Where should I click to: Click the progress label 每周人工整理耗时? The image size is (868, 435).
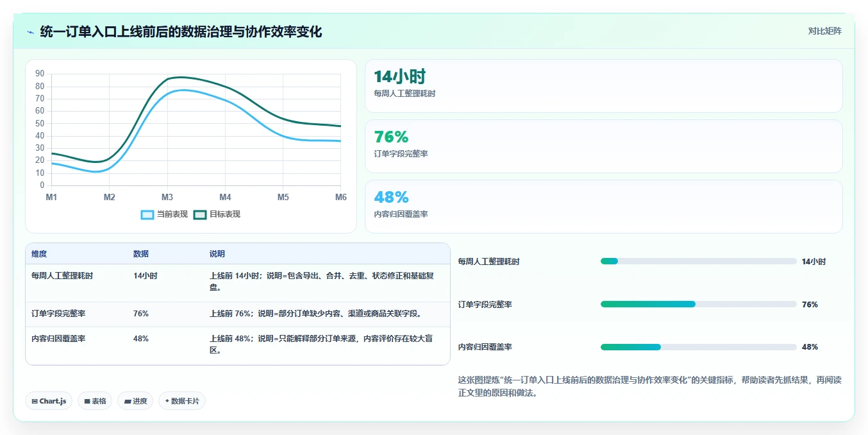pos(488,262)
